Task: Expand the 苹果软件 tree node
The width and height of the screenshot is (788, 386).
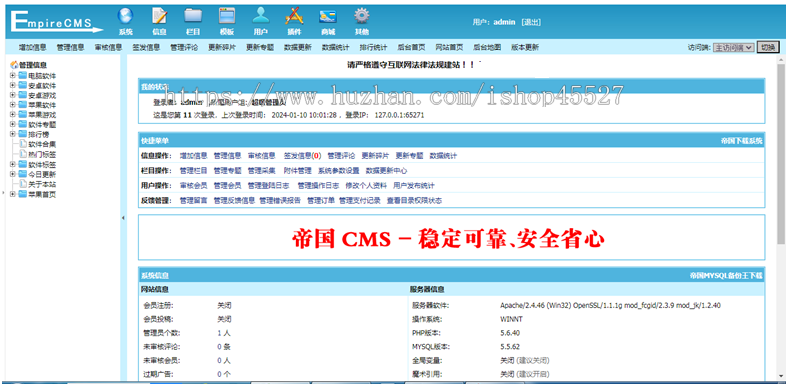Action: pos(13,105)
